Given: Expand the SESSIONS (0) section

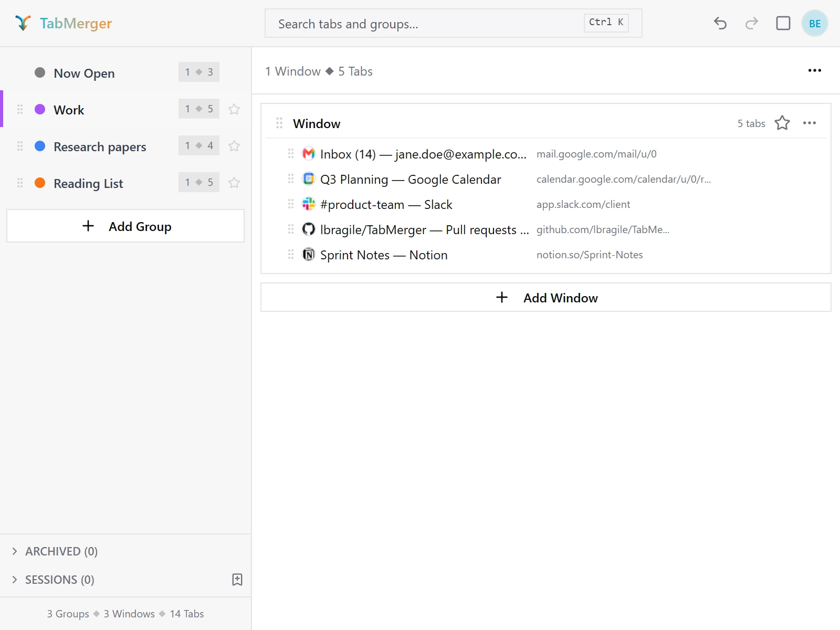Looking at the screenshot, I should (52, 580).
